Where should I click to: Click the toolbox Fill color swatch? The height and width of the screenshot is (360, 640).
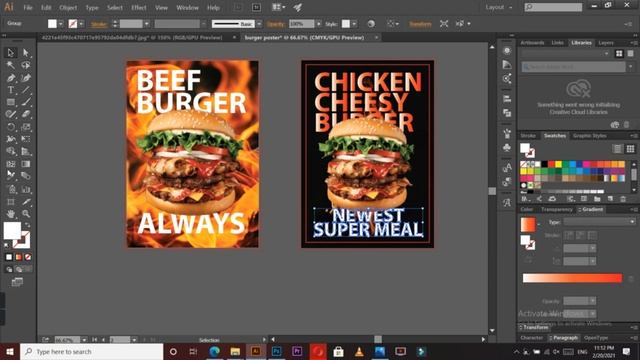tap(12, 230)
